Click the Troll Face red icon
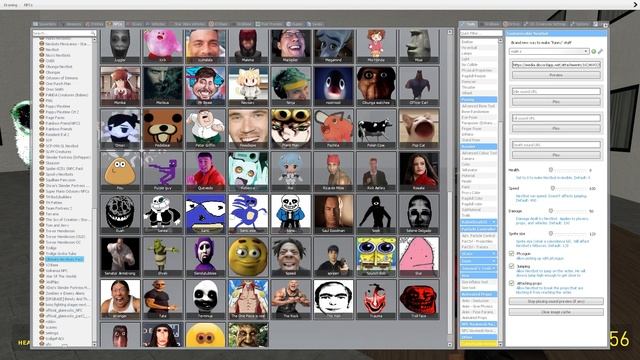This screenshot has height=360, width=640. [418, 299]
